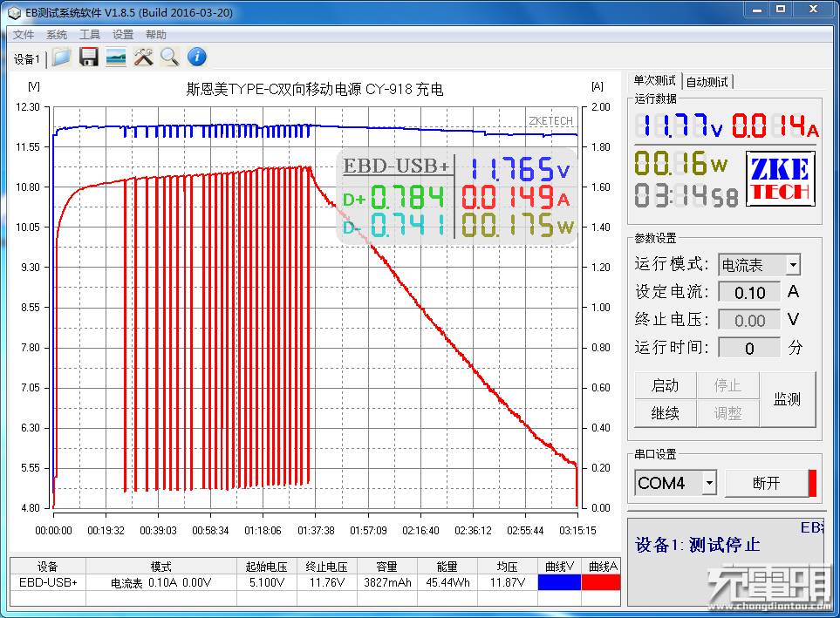Expand the COM4 serial port dropdown
Viewport: 840px width, 618px height.
click(x=709, y=484)
